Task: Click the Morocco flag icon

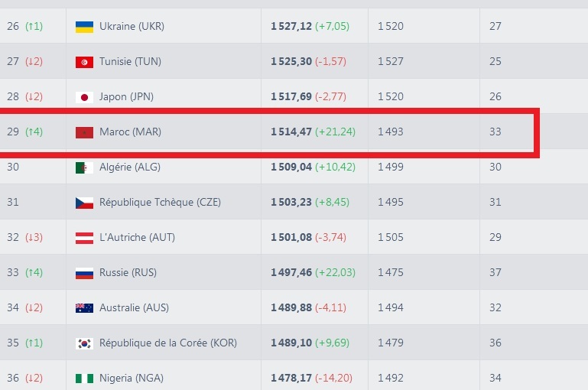Action: (x=84, y=132)
